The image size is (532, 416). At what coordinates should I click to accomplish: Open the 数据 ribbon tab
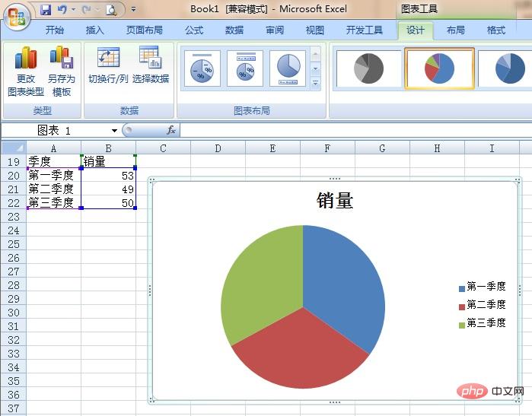[x=234, y=30]
